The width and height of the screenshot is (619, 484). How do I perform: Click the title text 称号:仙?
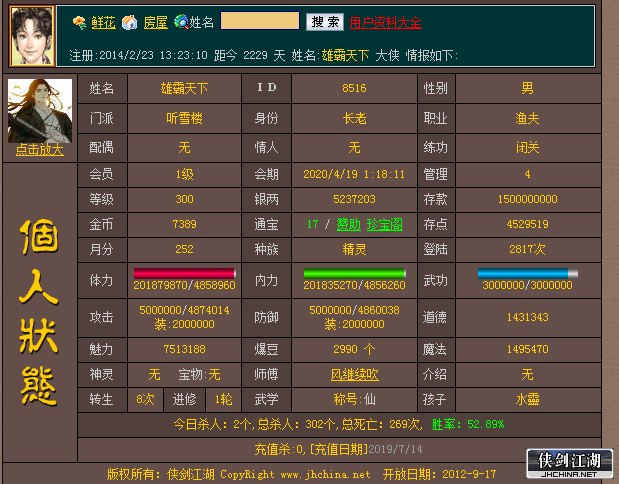355,399
